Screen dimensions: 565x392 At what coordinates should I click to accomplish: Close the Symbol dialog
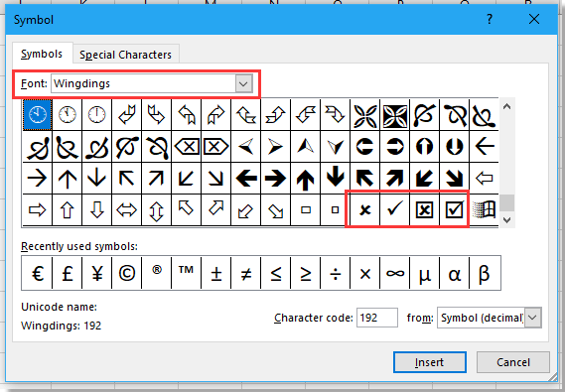coord(534,19)
